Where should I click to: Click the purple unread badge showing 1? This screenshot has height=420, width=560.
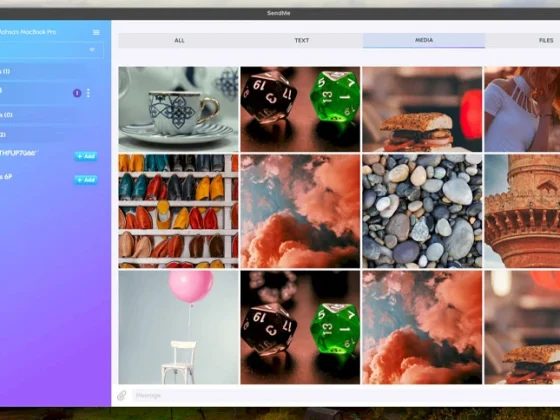point(77,93)
